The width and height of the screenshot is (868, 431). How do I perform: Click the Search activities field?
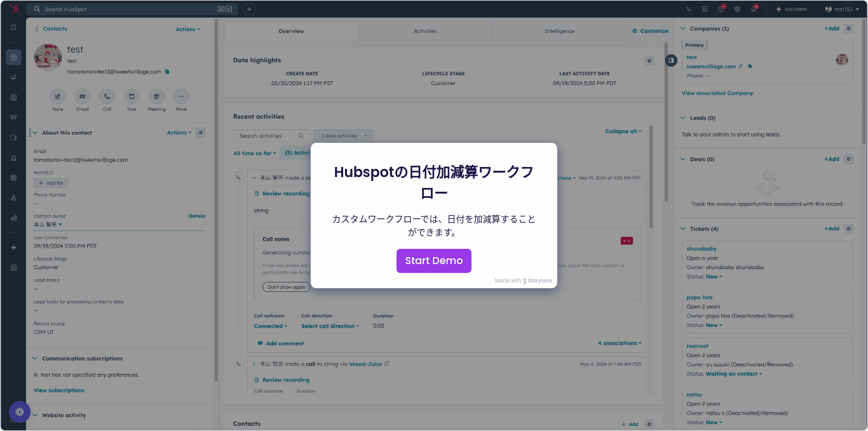tap(271, 136)
